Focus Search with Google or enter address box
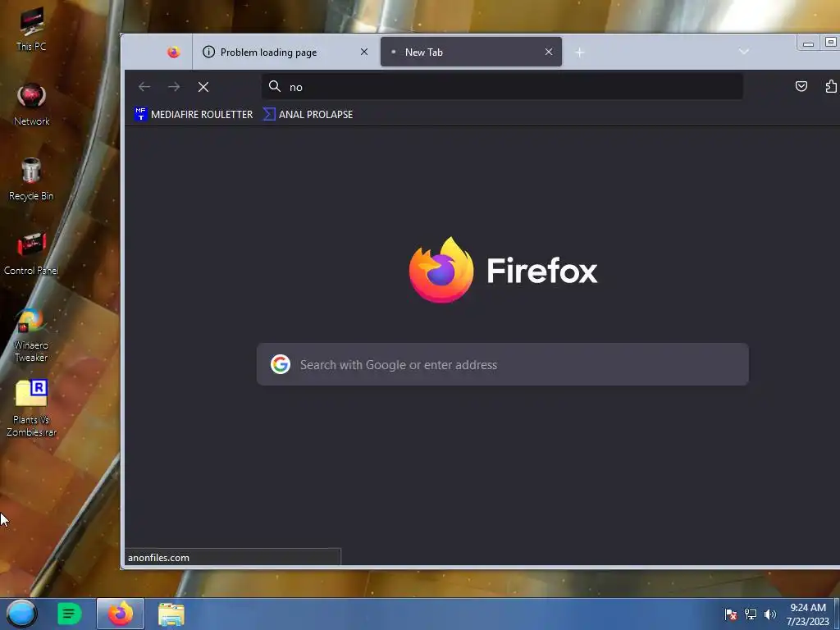The width and height of the screenshot is (840, 630). click(x=503, y=364)
